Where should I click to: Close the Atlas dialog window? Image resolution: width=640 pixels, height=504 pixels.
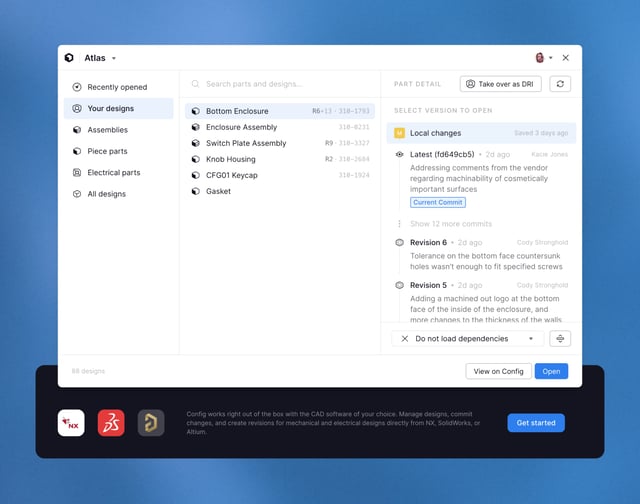(x=565, y=58)
